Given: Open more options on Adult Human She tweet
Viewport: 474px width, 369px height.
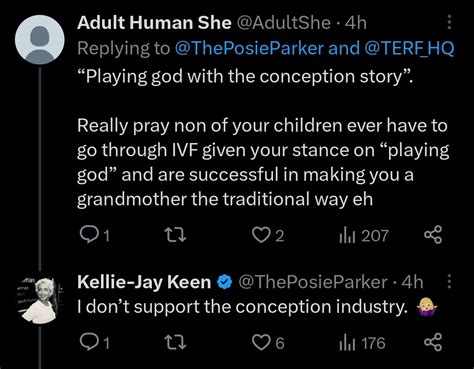Looking at the screenshot, I should (449, 22).
